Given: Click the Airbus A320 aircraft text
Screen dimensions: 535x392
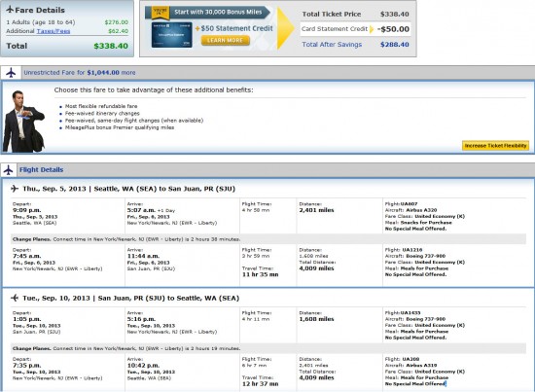Looking at the screenshot, I should (421, 210).
